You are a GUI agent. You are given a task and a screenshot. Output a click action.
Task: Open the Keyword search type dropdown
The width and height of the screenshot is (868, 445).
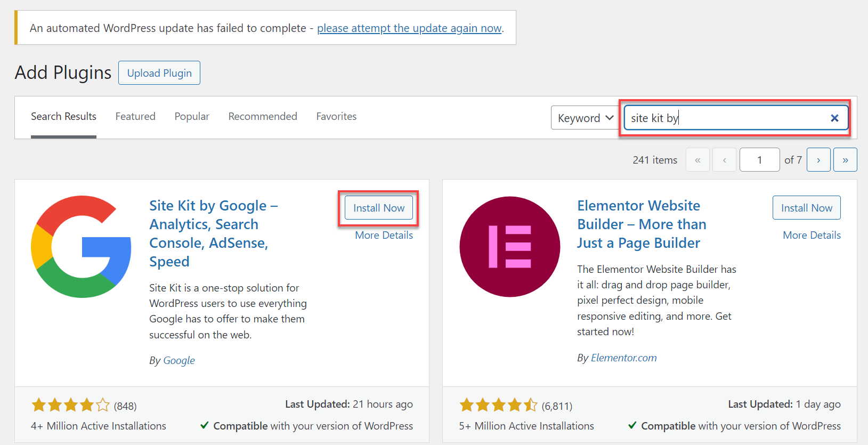coord(585,118)
